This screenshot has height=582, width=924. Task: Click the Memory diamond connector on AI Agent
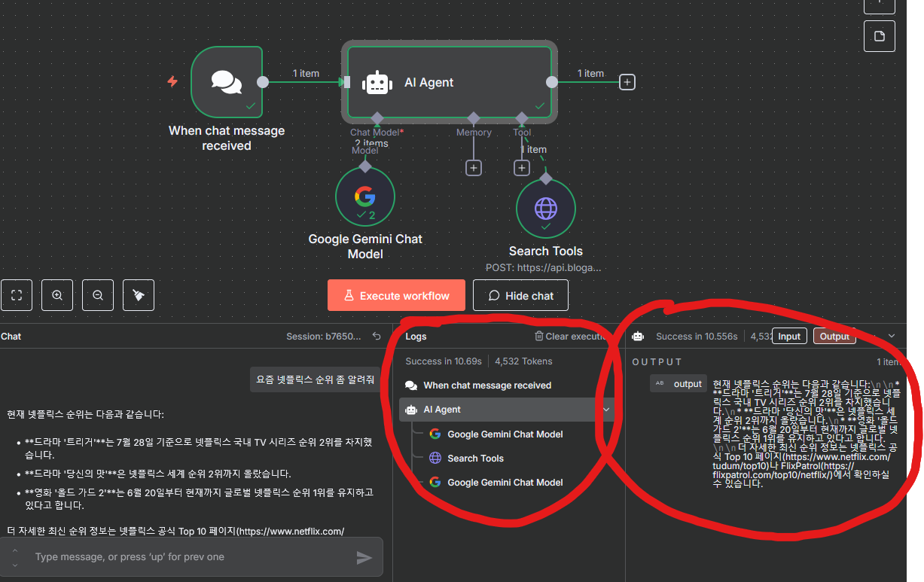tap(473, 118)
